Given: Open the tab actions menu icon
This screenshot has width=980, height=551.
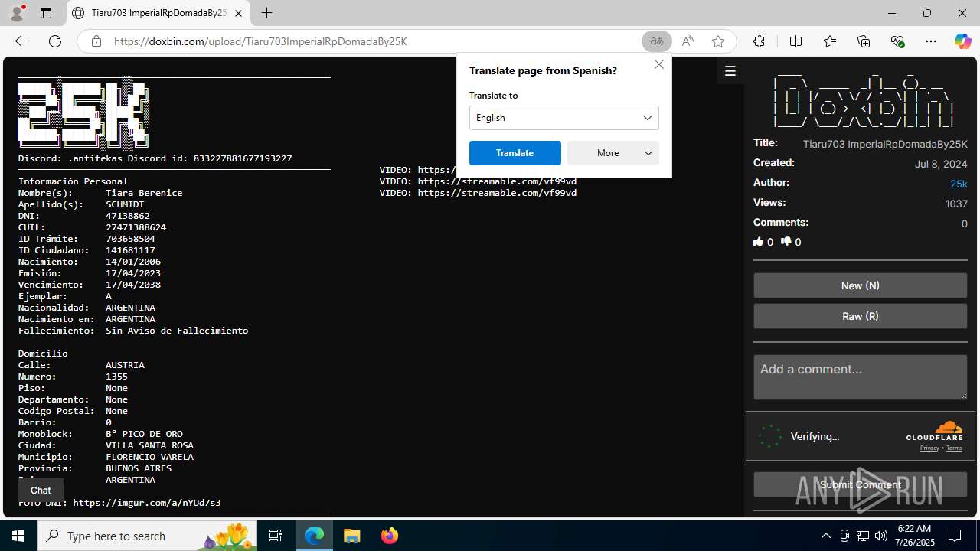Looking at the screenshot, I should pyautogui.click(x=46, y=13).
